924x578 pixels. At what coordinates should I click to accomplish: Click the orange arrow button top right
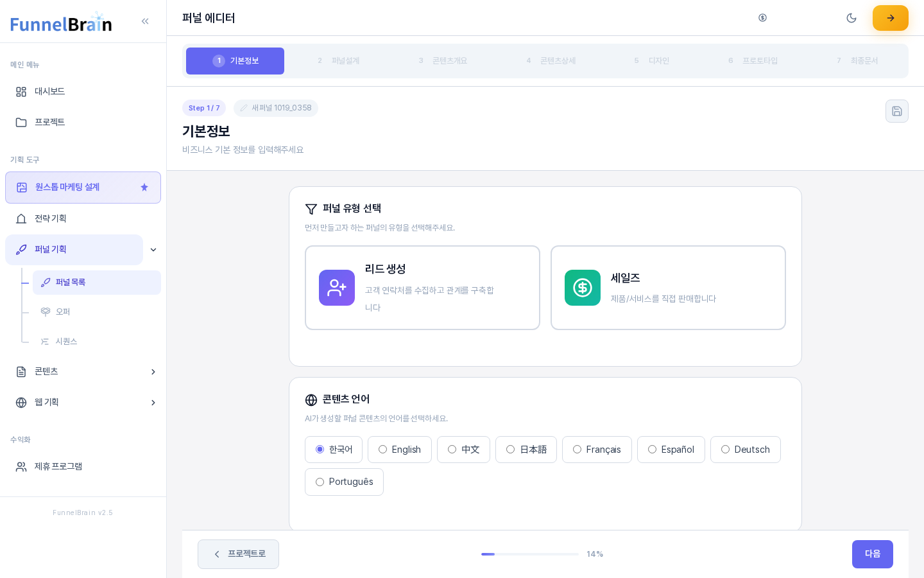coord(891,18)
